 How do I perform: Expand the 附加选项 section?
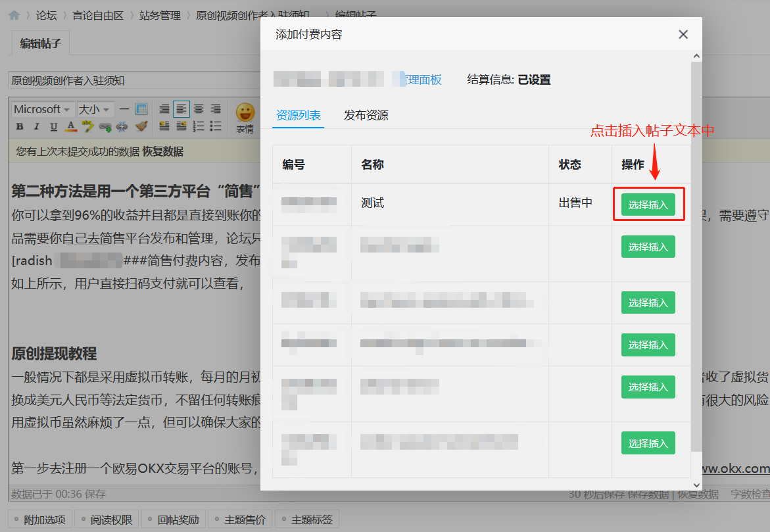click(39, 520)
